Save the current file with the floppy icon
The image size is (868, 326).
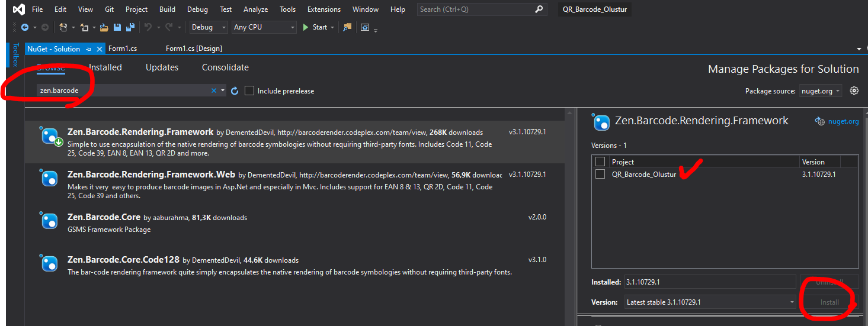117,27
